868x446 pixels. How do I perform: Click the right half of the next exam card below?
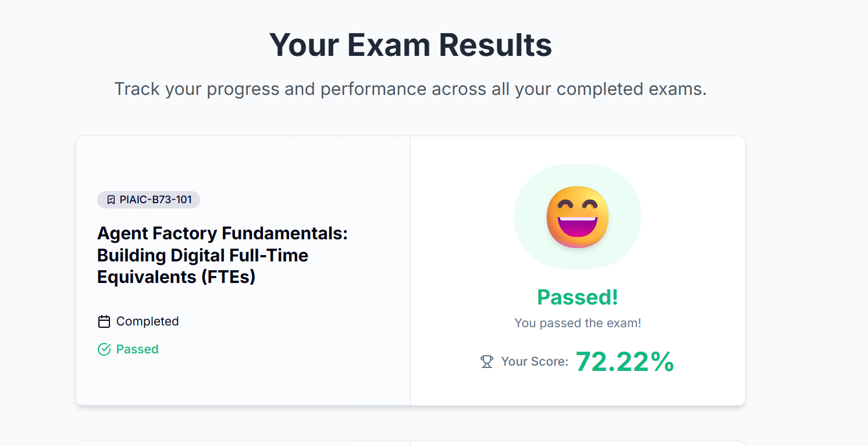[x=578, y=444]
